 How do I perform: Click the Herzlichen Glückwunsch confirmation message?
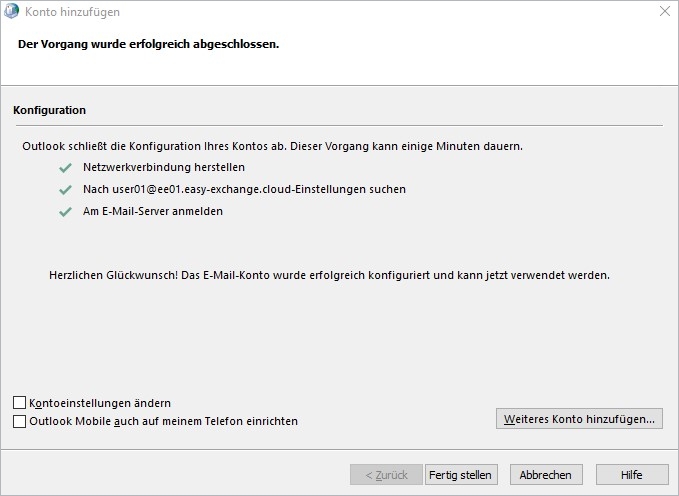[x=329, y=275]
